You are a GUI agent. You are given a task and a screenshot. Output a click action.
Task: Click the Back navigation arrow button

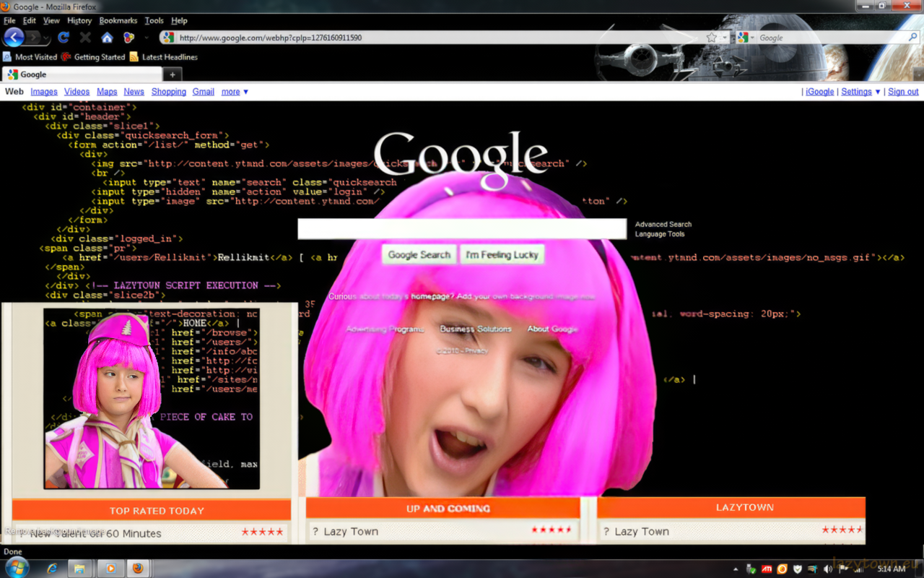click(14, 38)
